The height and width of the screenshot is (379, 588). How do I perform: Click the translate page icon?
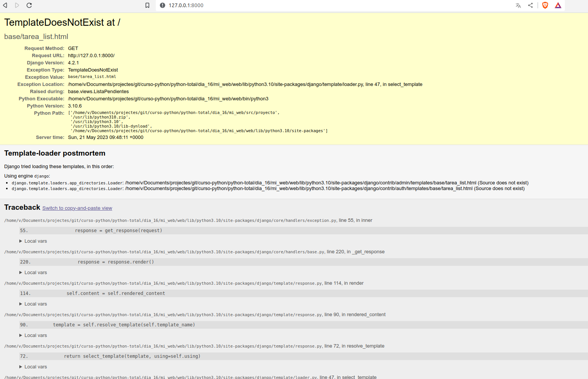coord(518,5)
